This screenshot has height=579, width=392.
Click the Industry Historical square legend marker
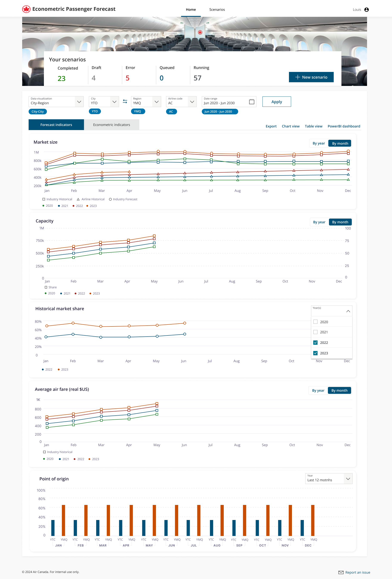[44, 199]
